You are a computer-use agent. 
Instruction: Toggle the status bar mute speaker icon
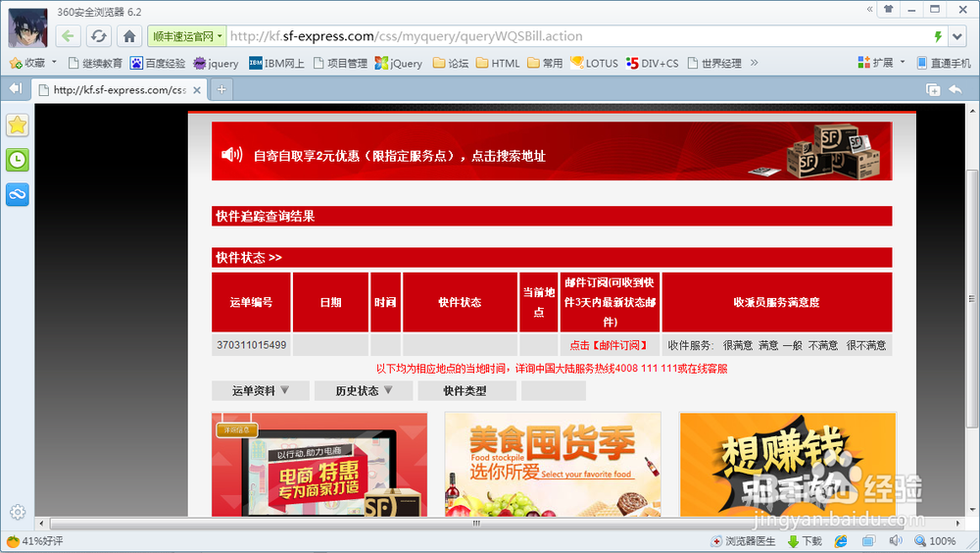896,540
